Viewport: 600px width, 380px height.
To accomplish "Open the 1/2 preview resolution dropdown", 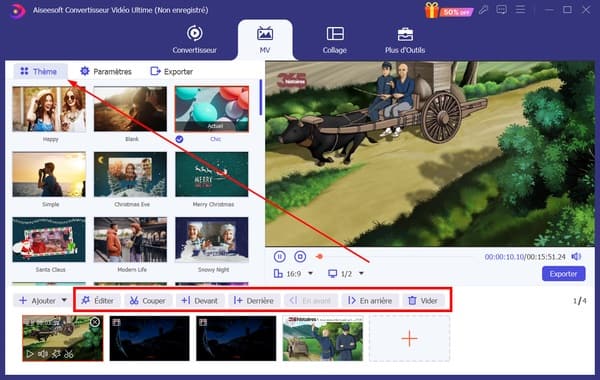I will (346, 274).
